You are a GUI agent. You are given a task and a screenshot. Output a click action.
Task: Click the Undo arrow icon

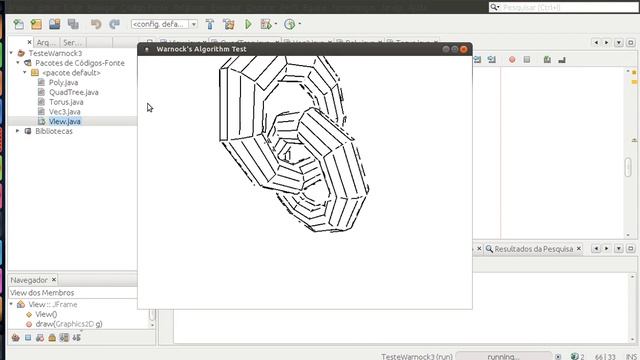(x=96, y=24)
